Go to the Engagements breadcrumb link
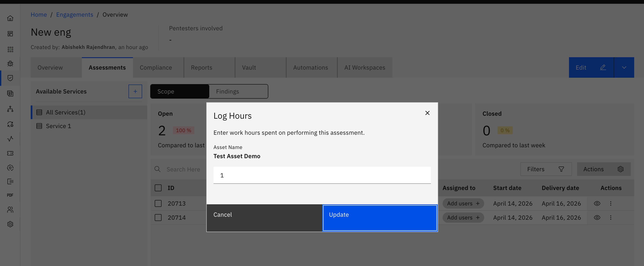This screenshot has width=644, height=266. click(75, 15)
